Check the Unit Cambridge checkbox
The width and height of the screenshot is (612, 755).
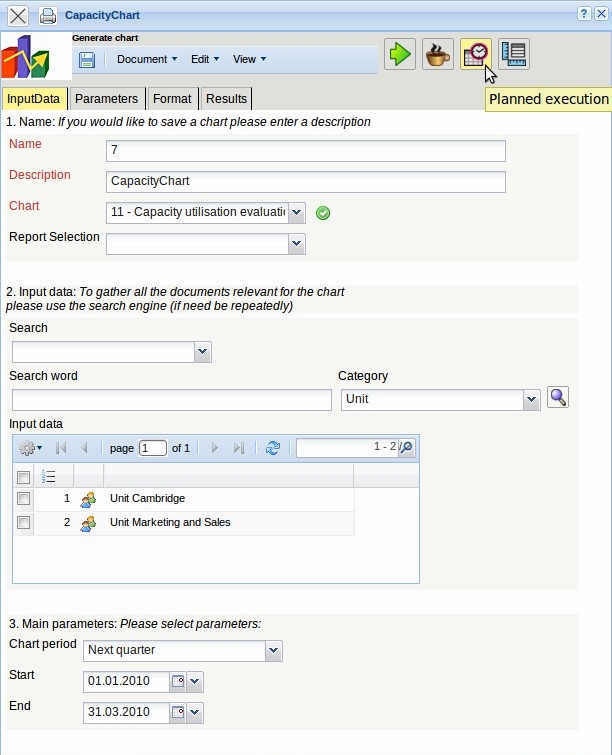click(x=23, y=498)
